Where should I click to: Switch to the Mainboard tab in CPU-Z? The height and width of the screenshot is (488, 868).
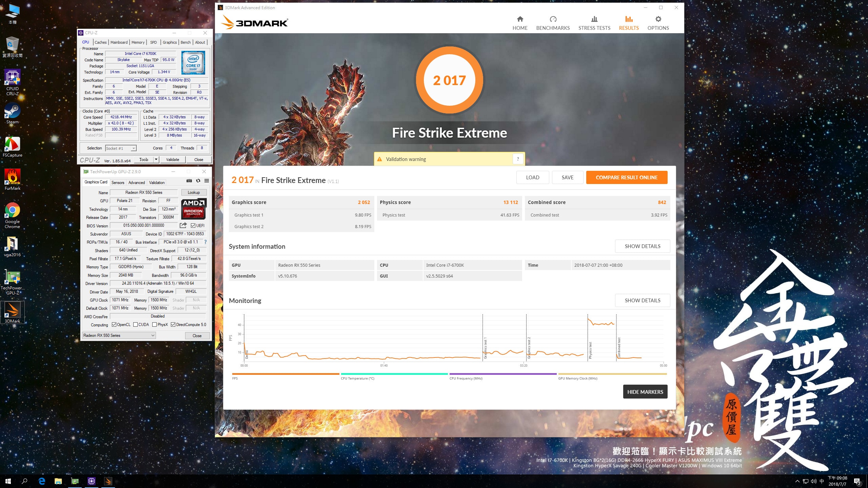click(119, 42)
